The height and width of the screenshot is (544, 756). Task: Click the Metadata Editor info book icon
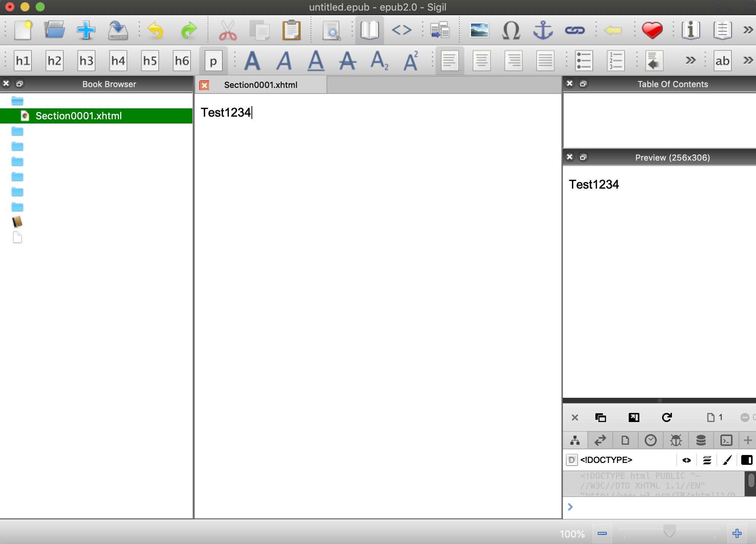pos(690,30)
